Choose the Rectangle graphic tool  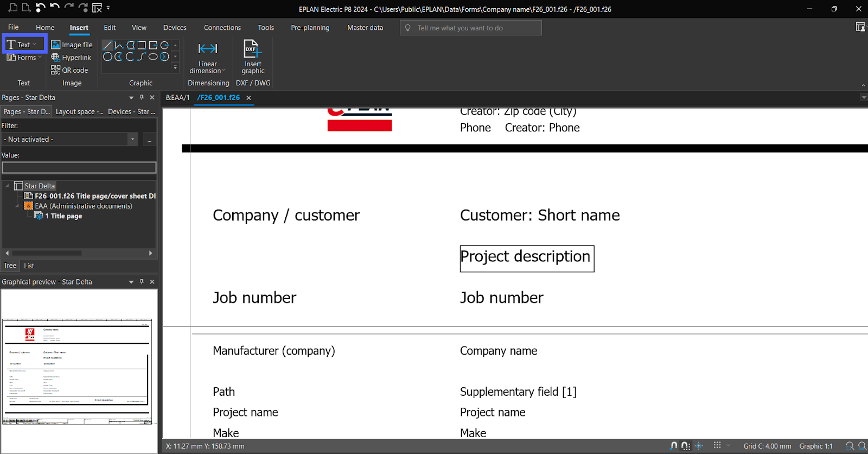[142, 45]
